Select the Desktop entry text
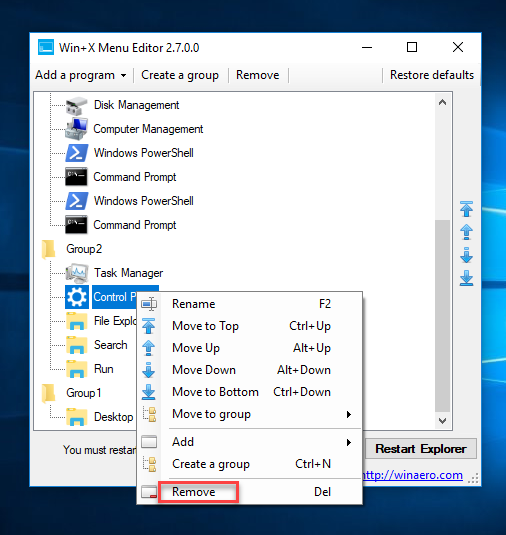 (114, 417)
